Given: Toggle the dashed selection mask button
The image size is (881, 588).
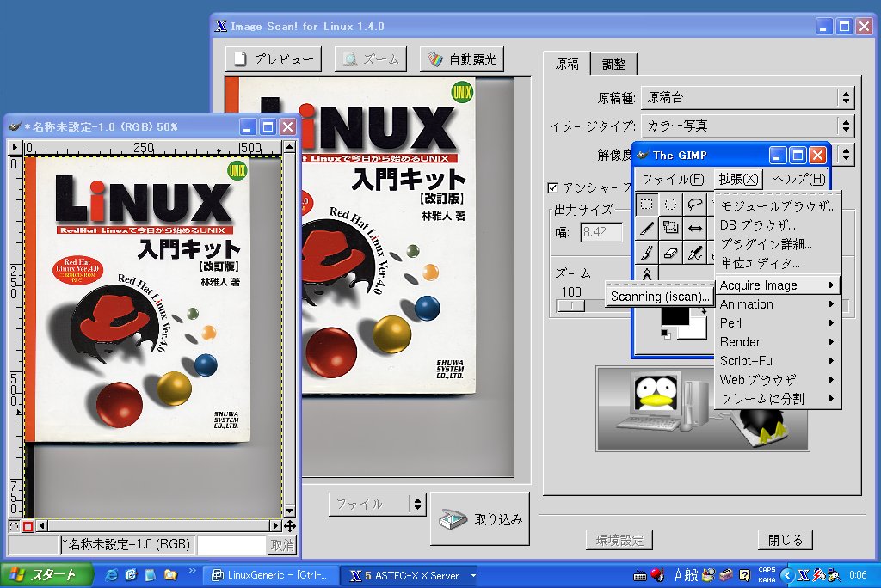Looking at the screenshot, I should tap(14, 526).
